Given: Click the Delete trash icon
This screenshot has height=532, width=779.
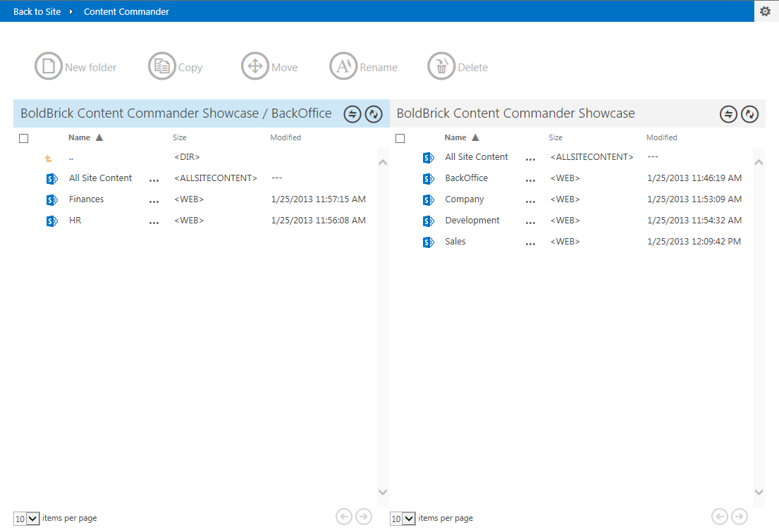Looking at the screenshot, I should click(441, 66).
